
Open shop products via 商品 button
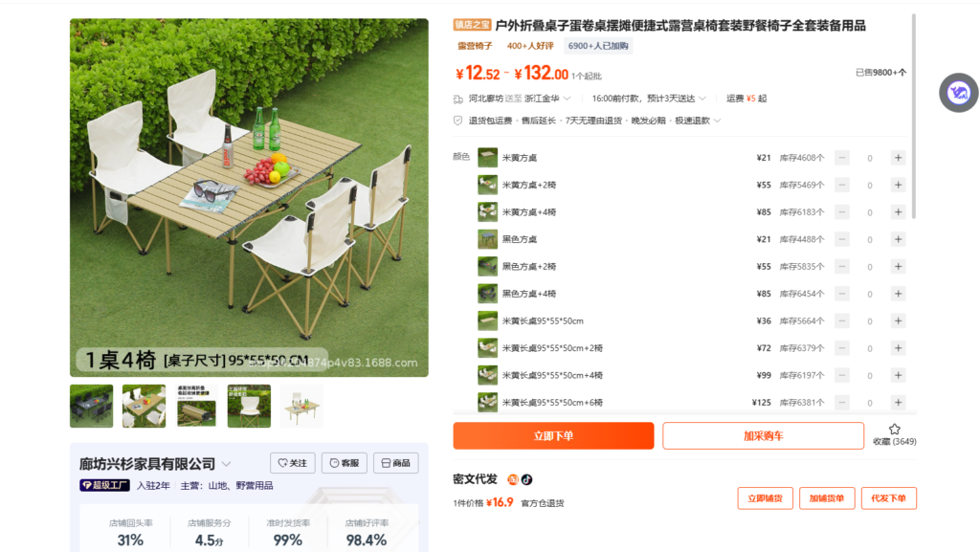point(395,463)
